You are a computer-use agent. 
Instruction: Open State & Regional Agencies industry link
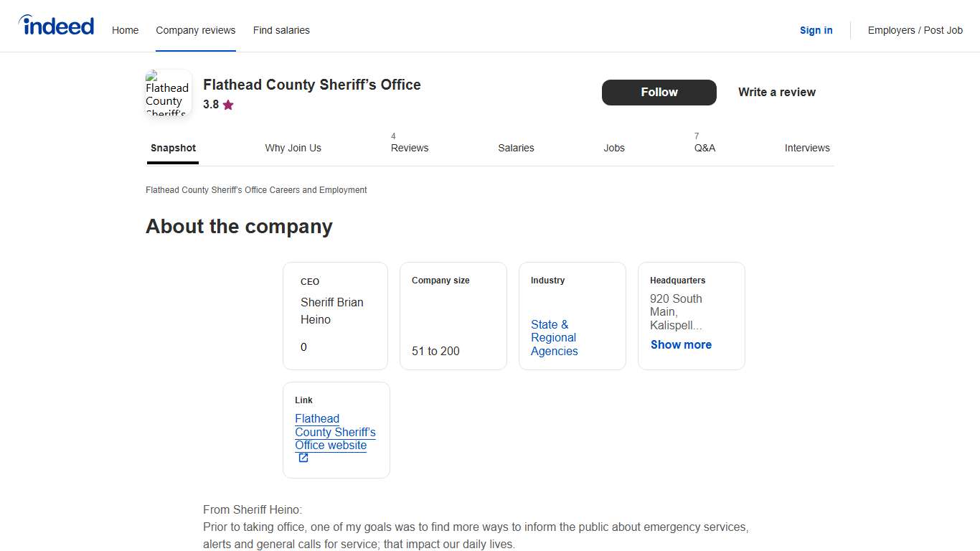coord(554,338)
